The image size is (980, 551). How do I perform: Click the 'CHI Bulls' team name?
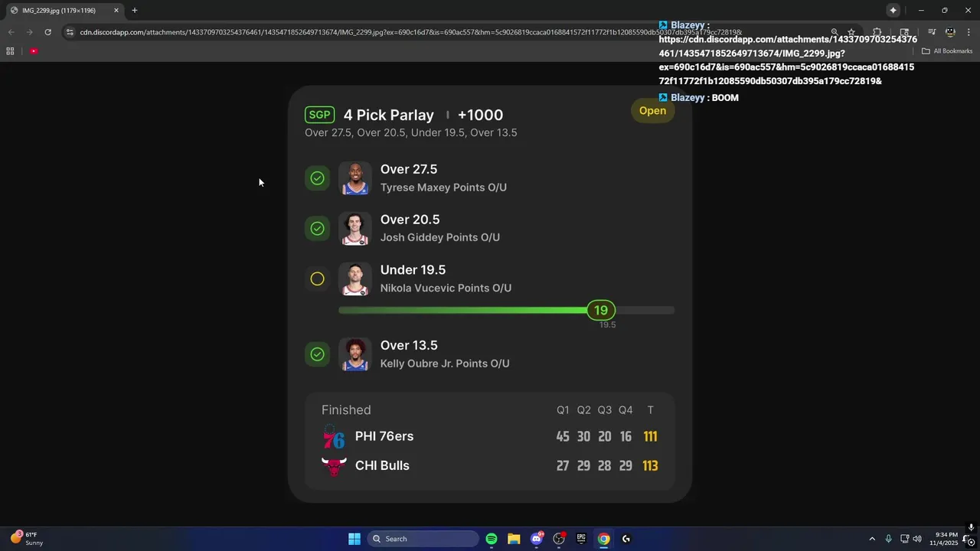coord(382,465)
